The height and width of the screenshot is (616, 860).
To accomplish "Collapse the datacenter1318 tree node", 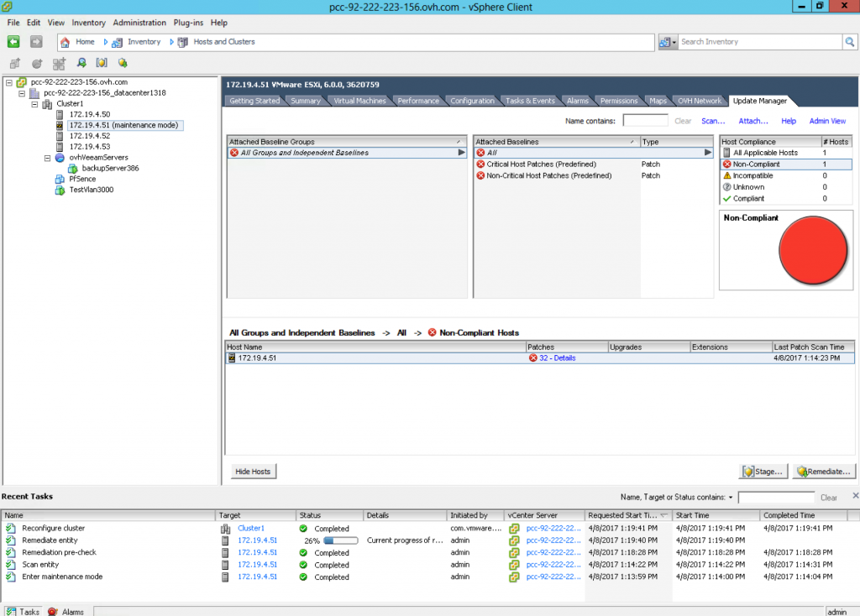I will click(x=22, y=93).
